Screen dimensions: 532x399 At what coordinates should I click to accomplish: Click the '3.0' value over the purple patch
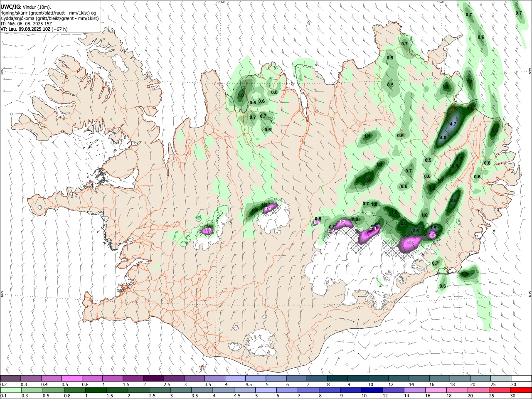pos(373,229)
